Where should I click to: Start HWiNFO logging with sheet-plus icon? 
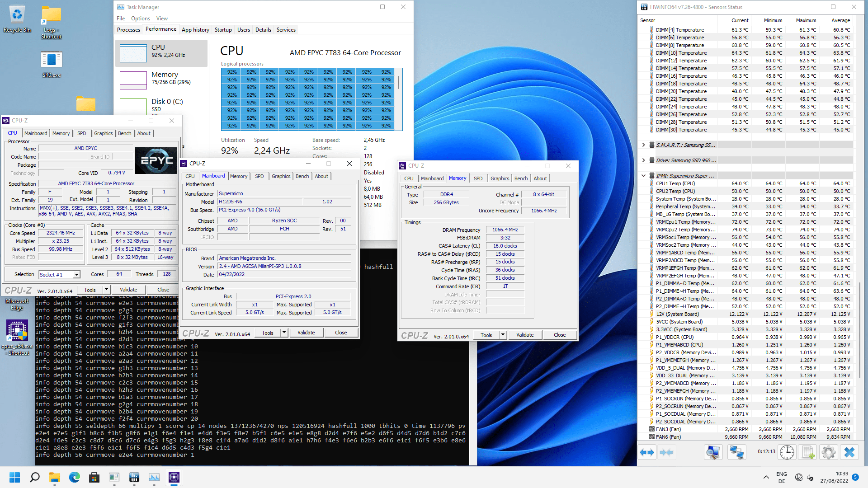click(808, 452)
